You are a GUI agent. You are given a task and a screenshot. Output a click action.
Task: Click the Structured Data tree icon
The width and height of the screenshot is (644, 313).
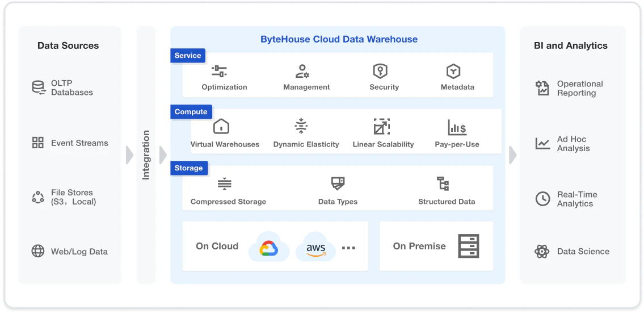[443, 183]
